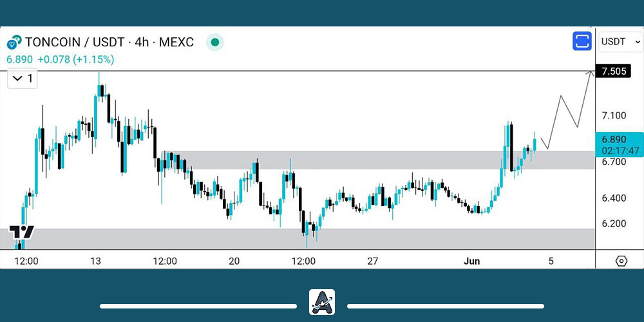The width and height of the screenshot is (644, 322).
Task: Collapse the indicator legend chevron labeled 1
Action: [x=23, y=79]
